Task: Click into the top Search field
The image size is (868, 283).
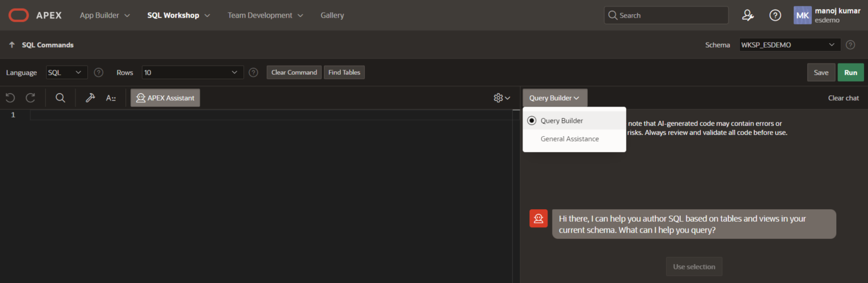Action: point(666,15)
